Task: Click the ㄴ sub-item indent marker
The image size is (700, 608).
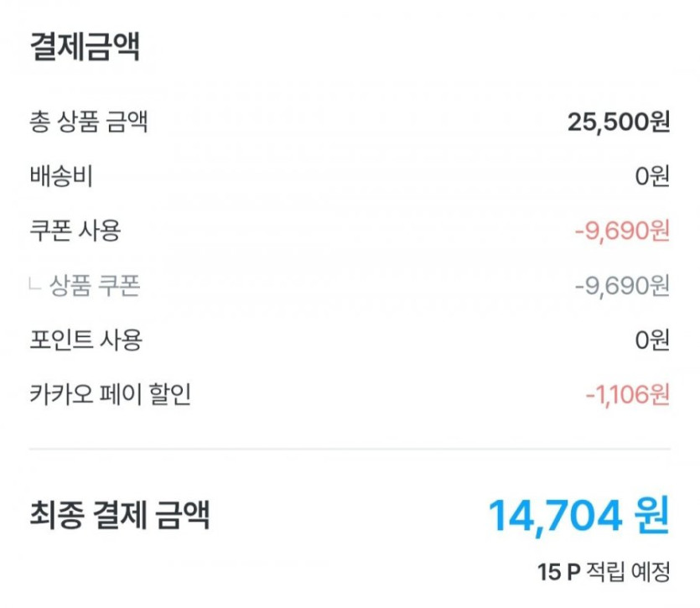Action: 35,285
